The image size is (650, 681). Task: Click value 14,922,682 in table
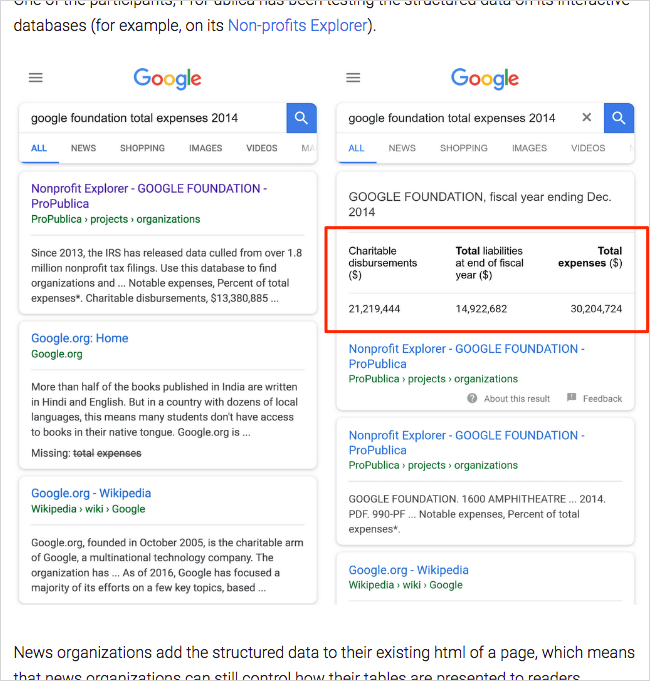point(481,309)
